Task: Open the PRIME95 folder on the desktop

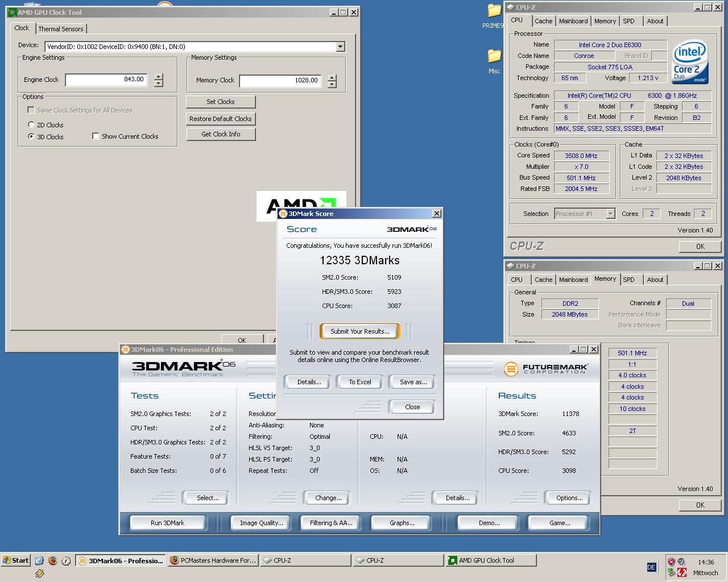Action: click(x=494, y=16)
